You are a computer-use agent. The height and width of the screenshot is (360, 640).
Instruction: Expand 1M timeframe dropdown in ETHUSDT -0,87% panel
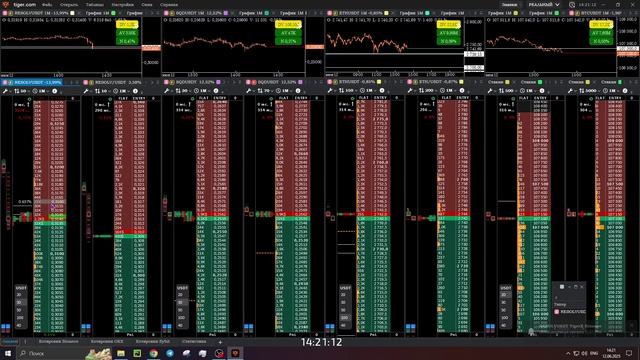(447, 91)
